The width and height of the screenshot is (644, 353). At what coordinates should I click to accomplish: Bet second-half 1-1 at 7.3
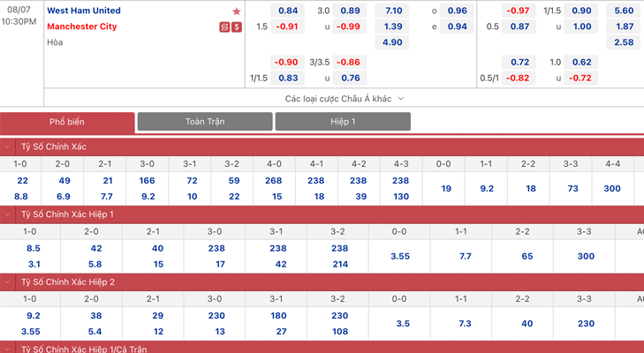click(x=465, y=324)
